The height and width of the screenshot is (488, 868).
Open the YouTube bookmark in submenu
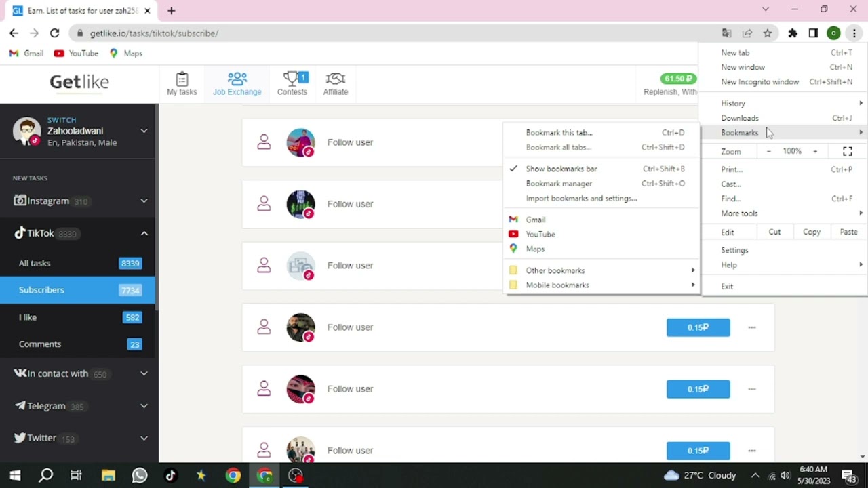pyautogui.click(x=601, y=235)
